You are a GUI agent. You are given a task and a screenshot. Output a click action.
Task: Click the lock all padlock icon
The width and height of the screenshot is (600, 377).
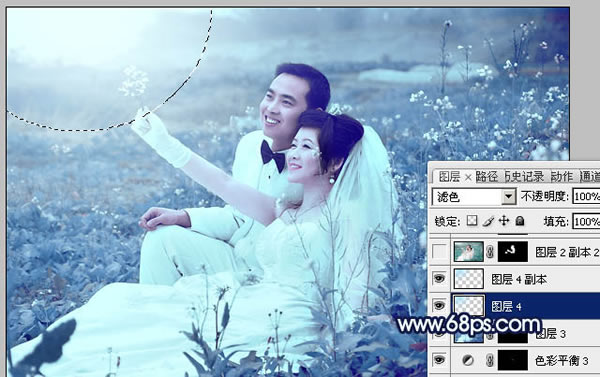pyautogui.click(x=520, y=220)
